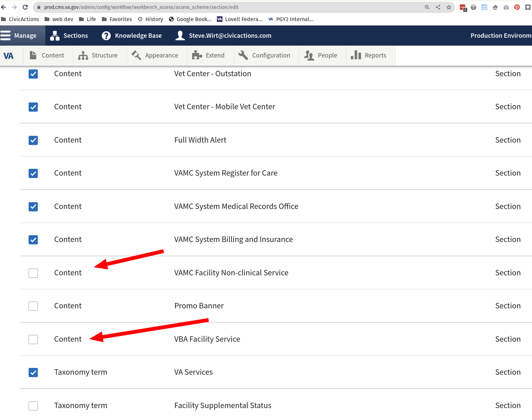Click the browser forward arrow
This screenshot has height=420, width=532.
14,7
